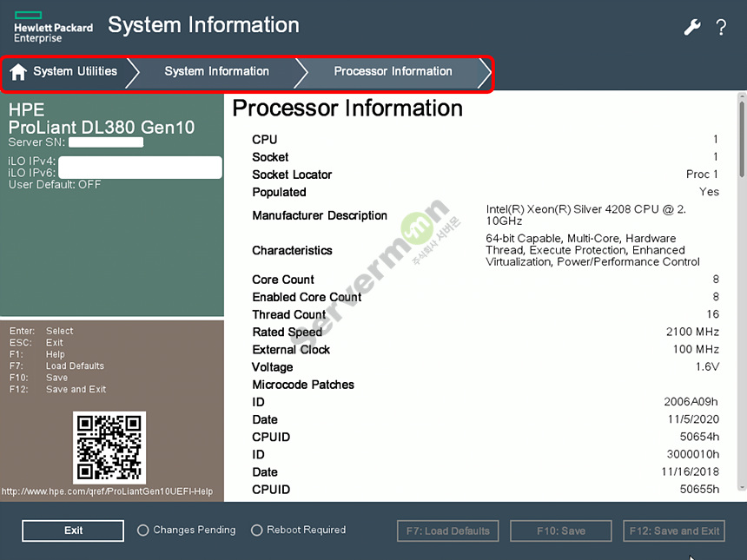Click CPUID 50654h value

coord(699,437)
